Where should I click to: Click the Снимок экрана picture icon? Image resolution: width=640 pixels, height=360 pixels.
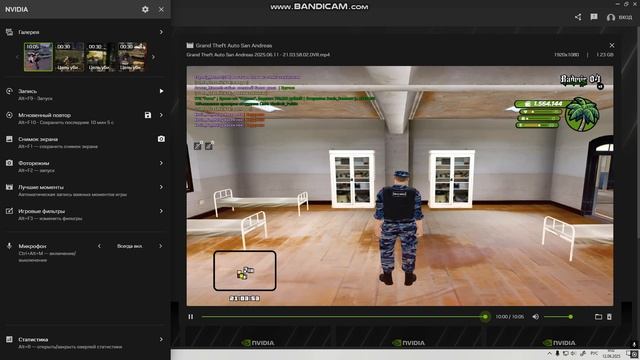9,139
